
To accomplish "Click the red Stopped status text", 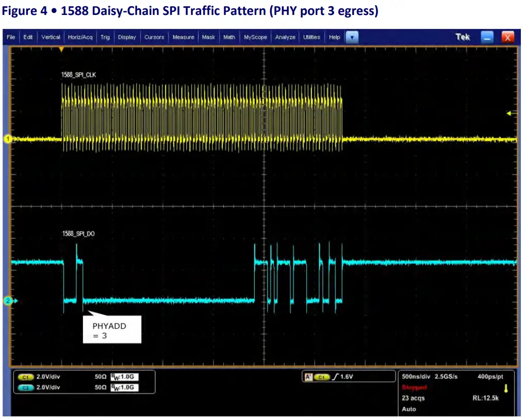I will pos(415,387).
